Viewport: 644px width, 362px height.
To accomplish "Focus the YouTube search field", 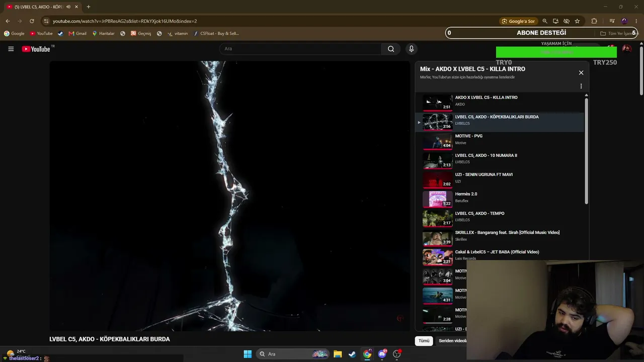I will pyautogui.click(x=300, y=49).
